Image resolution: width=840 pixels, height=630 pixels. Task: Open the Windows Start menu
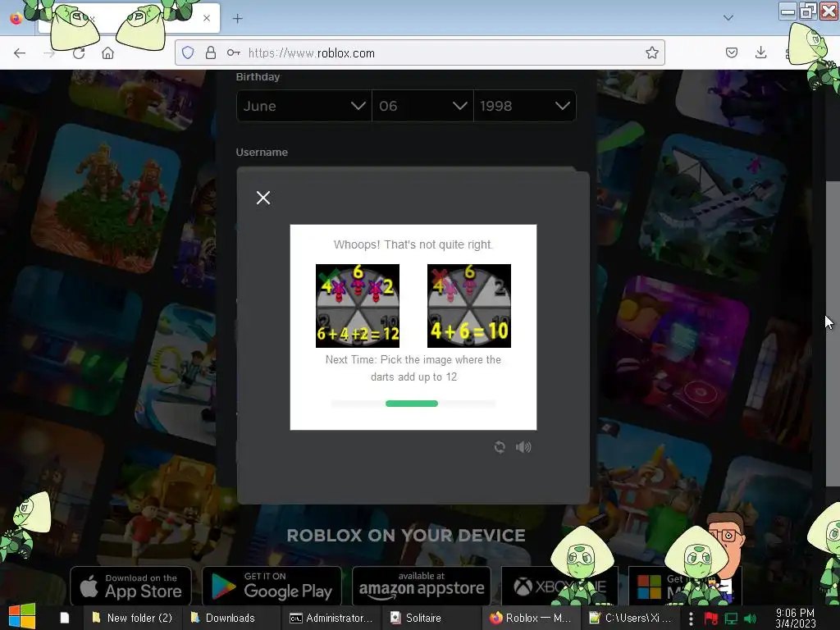click(22, 617)
